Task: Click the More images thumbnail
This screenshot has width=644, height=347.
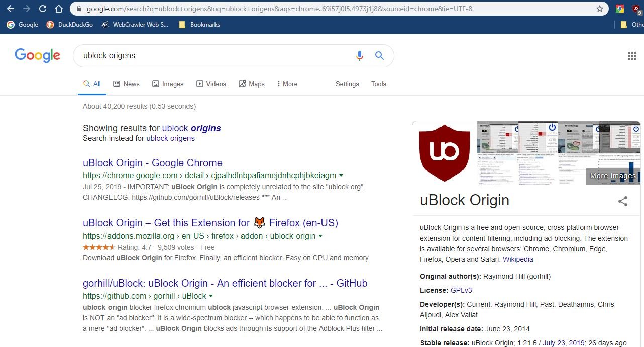Action: [x=613, y=176]
